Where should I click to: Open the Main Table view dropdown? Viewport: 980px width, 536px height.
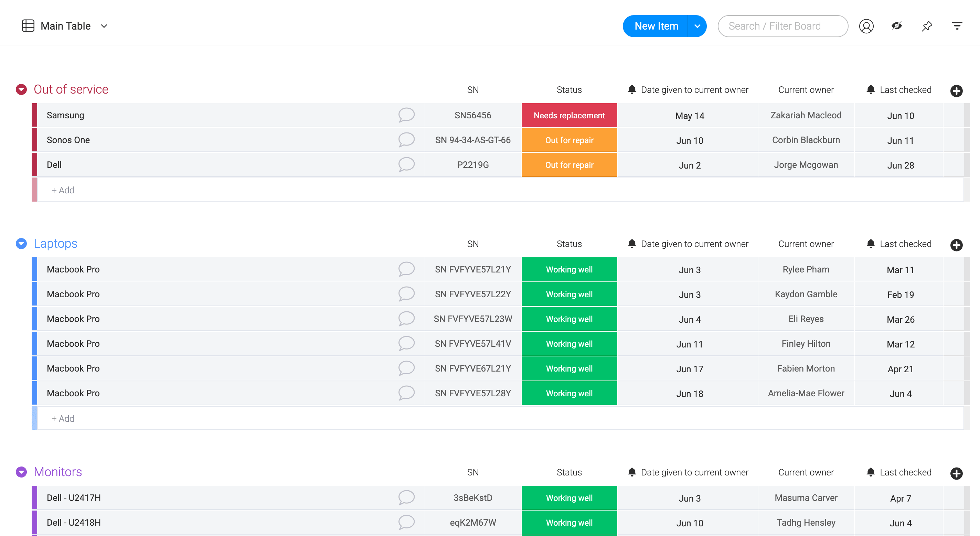click(104, 26)
